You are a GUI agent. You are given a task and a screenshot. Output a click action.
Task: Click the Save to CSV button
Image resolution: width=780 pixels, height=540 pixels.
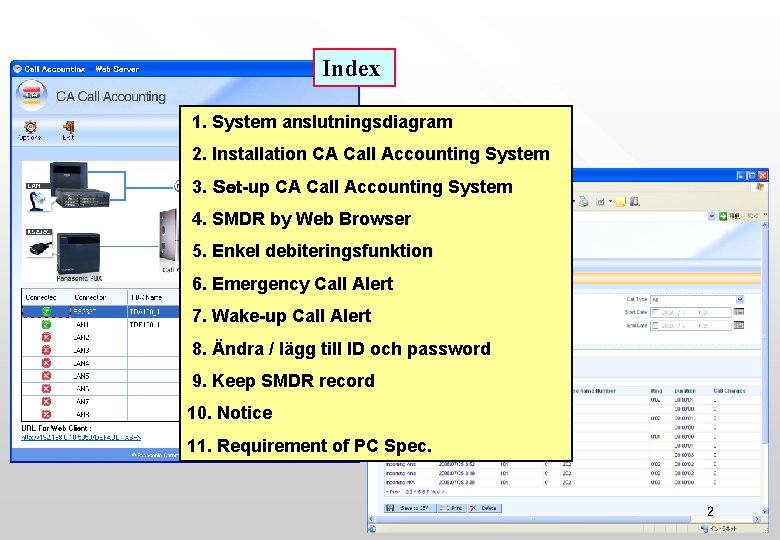click(409, 508)
